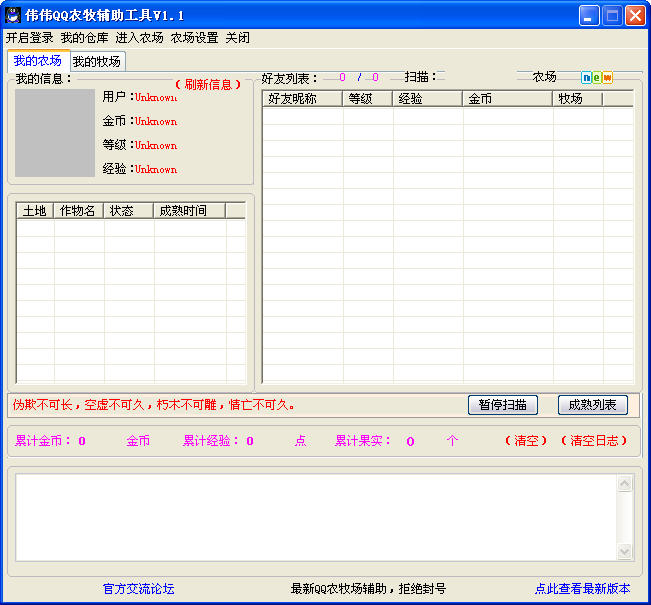Click the 土地 column header
The width and height of the screenshot is (651, 605).
tap(35, 211)
